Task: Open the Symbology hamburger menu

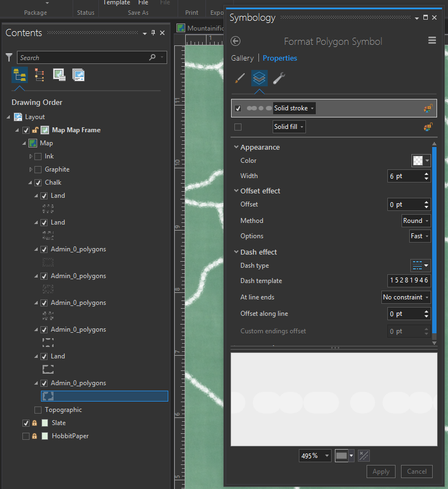Action: click(x=432, y=40)
